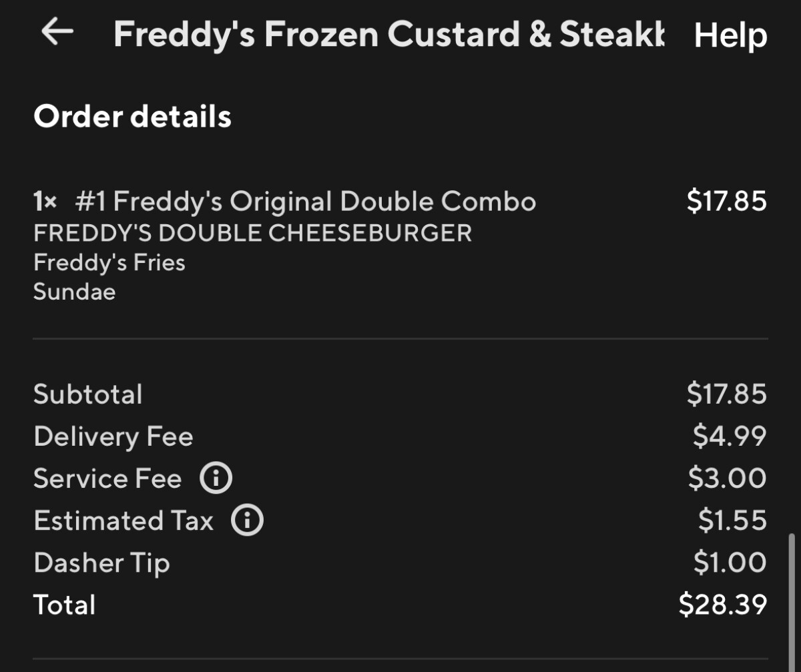Click the $1.00 Dasher Tip amount
Viewport: 801px width, 672px height.
click(x=730, y=563)
